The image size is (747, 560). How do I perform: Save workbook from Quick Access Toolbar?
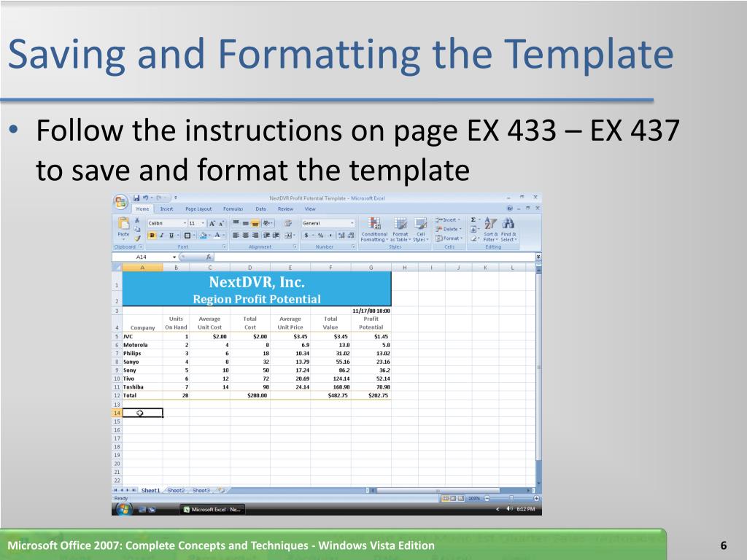136,198
